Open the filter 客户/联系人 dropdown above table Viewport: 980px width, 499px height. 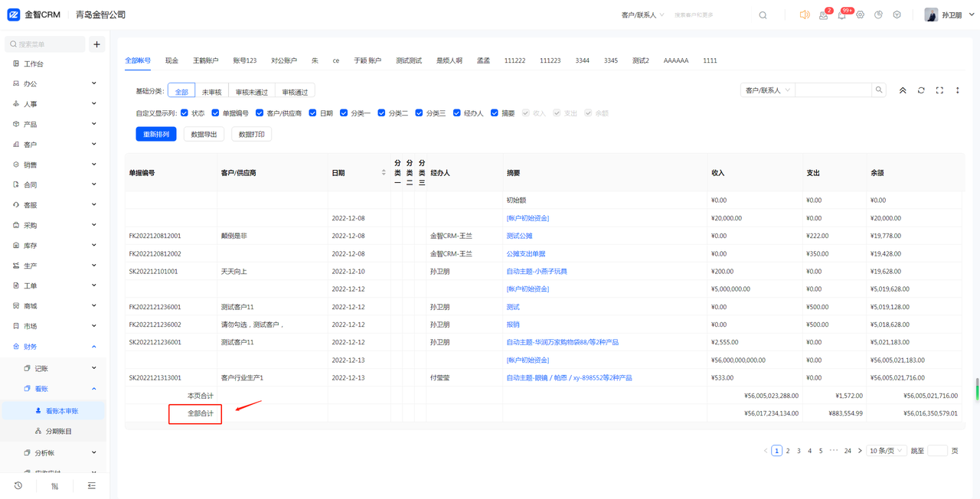[x=768, y=90]
